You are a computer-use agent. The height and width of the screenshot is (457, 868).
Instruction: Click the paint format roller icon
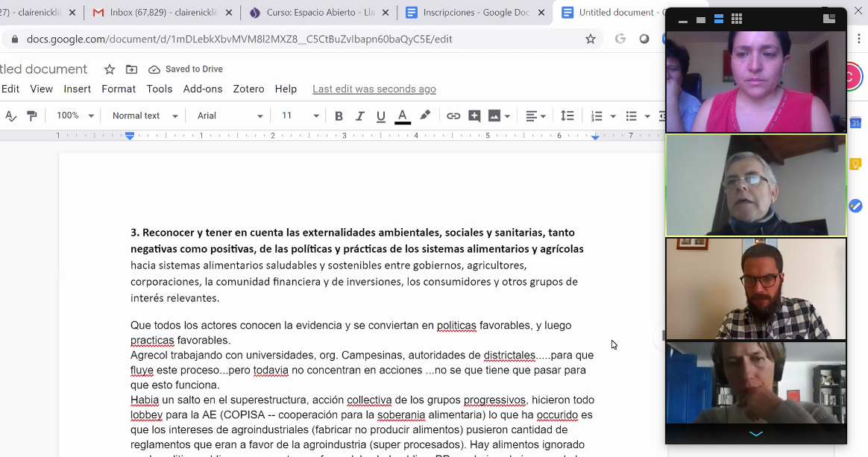[31, 116]
